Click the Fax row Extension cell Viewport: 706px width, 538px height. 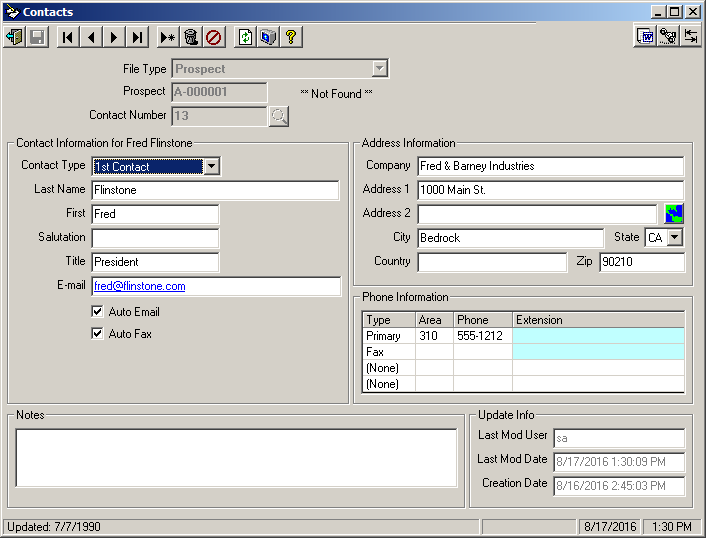tap(598, 352)
